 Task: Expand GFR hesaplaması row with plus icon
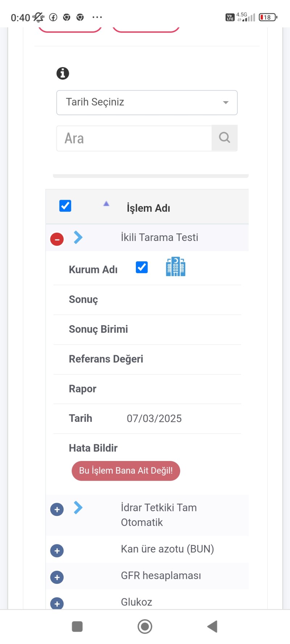pos(57,577)
